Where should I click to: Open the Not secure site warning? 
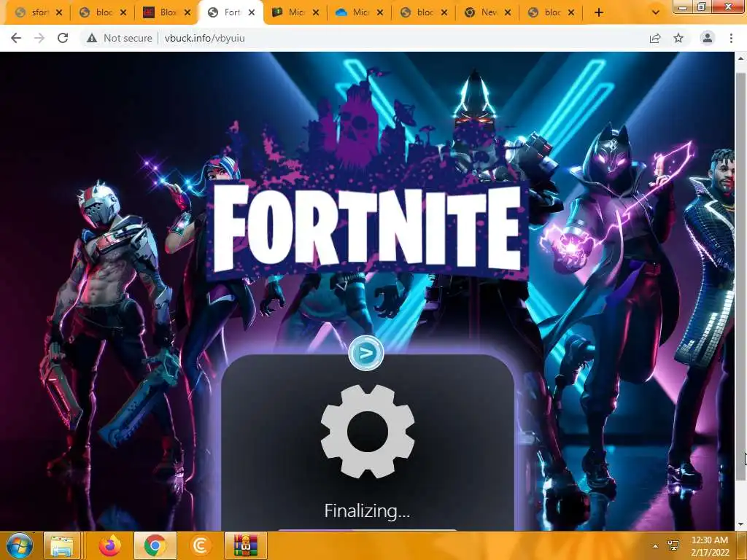pyautogui.click(x=120, y=38)
